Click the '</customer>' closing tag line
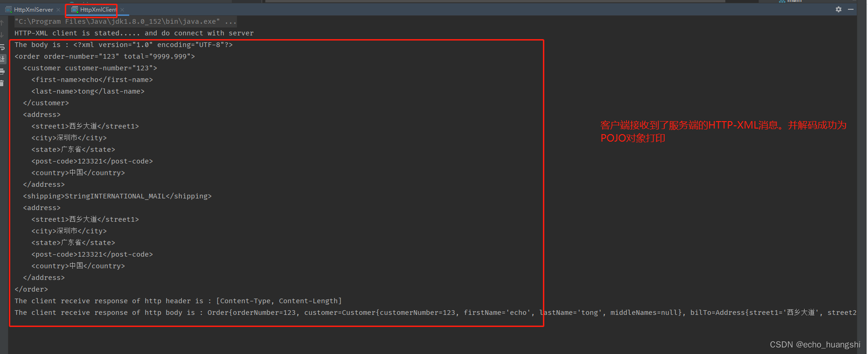Image resolution: width=868 pixels, height=354 pixels. pyautogui.click(x=46, y=103)
